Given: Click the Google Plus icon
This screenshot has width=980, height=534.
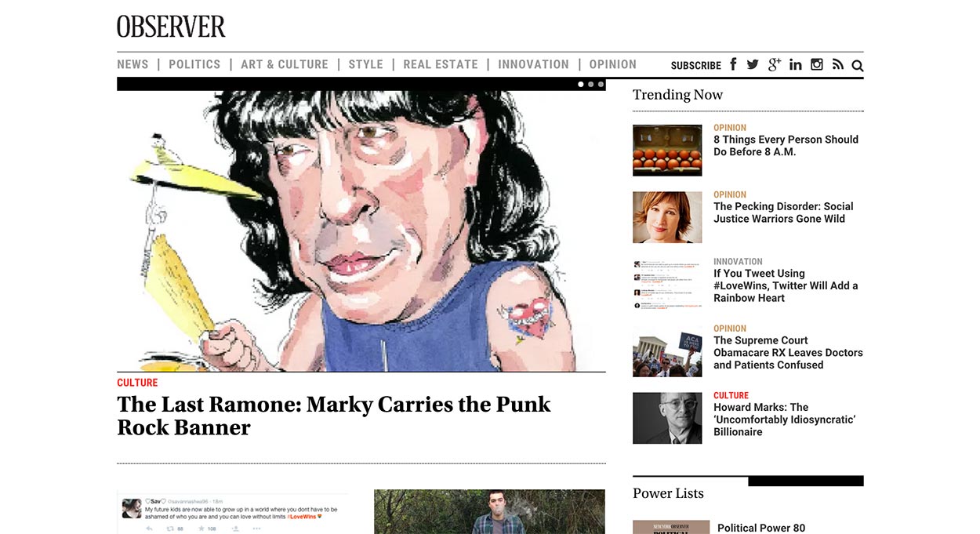Looking at the screenshot, I should (x=774, y=65).
